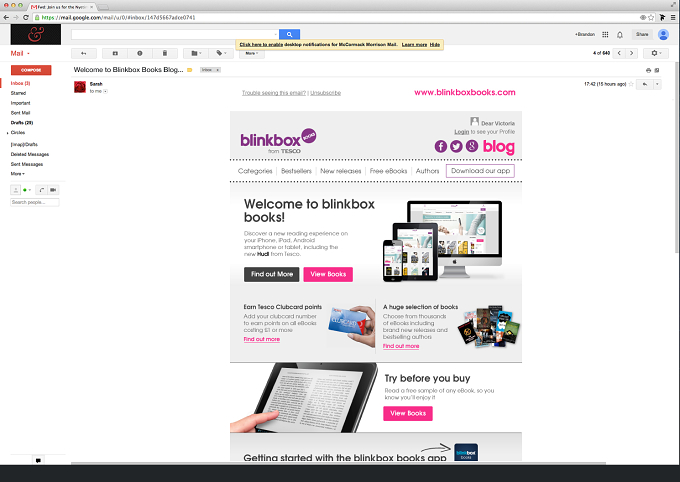Click into Gmail search field
680x482 pixels.
click(x=173, y=34)
